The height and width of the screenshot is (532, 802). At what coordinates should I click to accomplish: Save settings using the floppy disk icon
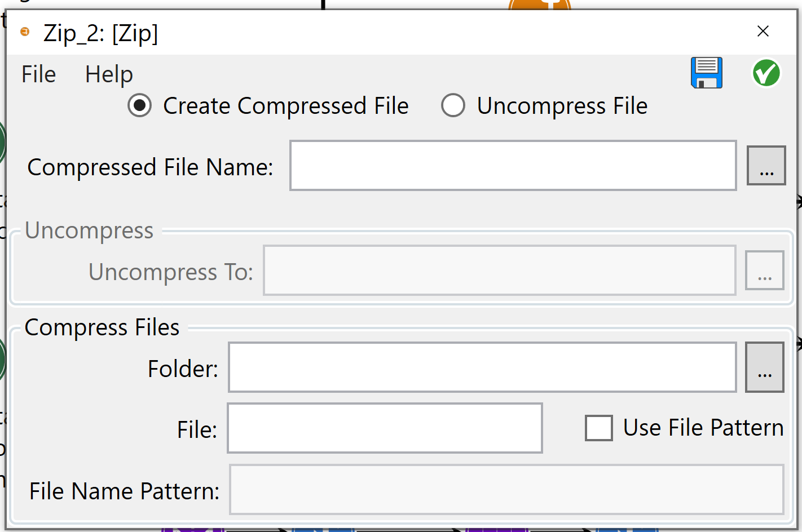click(x=707, y=73)
